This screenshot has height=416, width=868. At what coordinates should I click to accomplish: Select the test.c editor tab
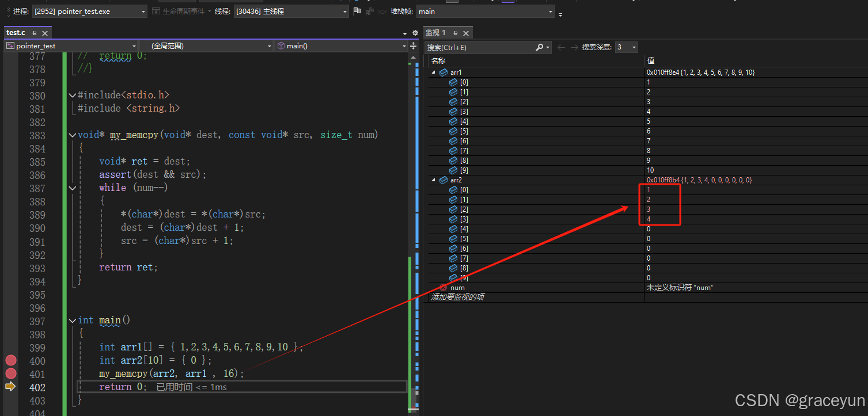click(16, 33)
